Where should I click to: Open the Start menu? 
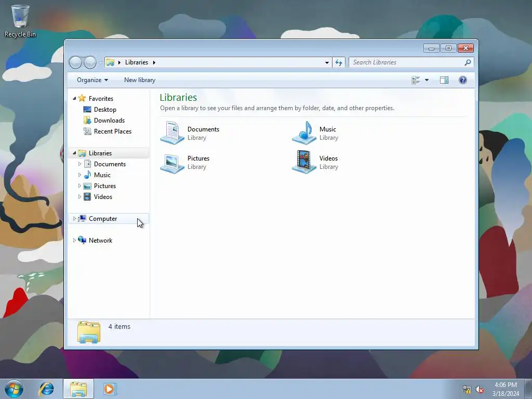14,389
